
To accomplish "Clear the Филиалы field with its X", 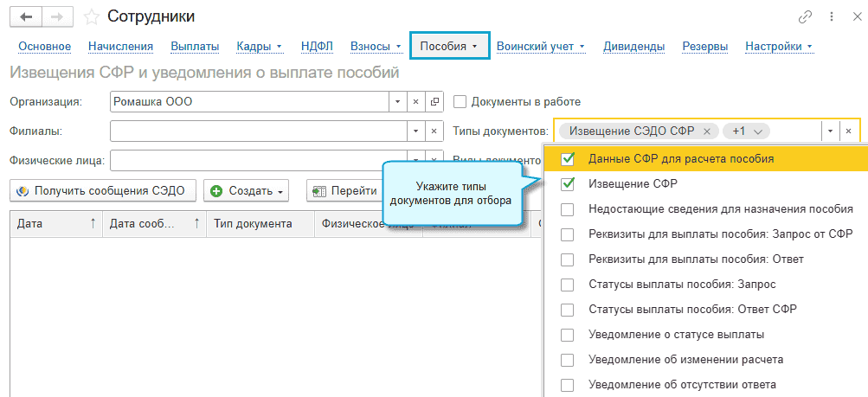I will [434, 131].
